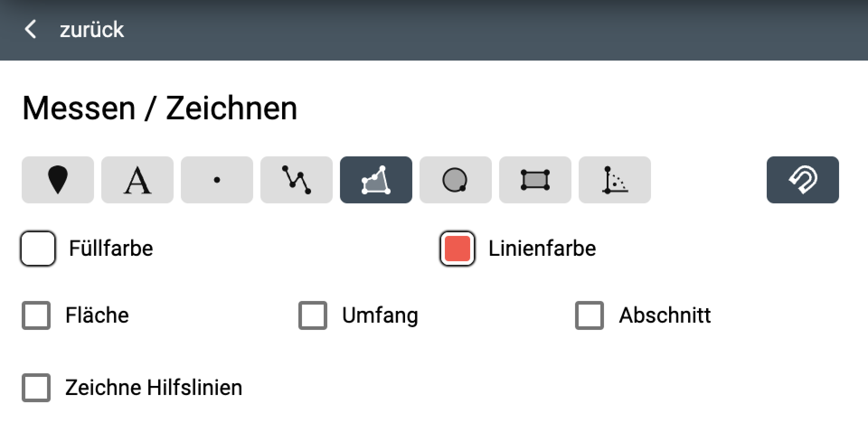The height and width of the screenshot is (423, 868).
Task: Select the single point drawing tool
Action: coord(217,180)
